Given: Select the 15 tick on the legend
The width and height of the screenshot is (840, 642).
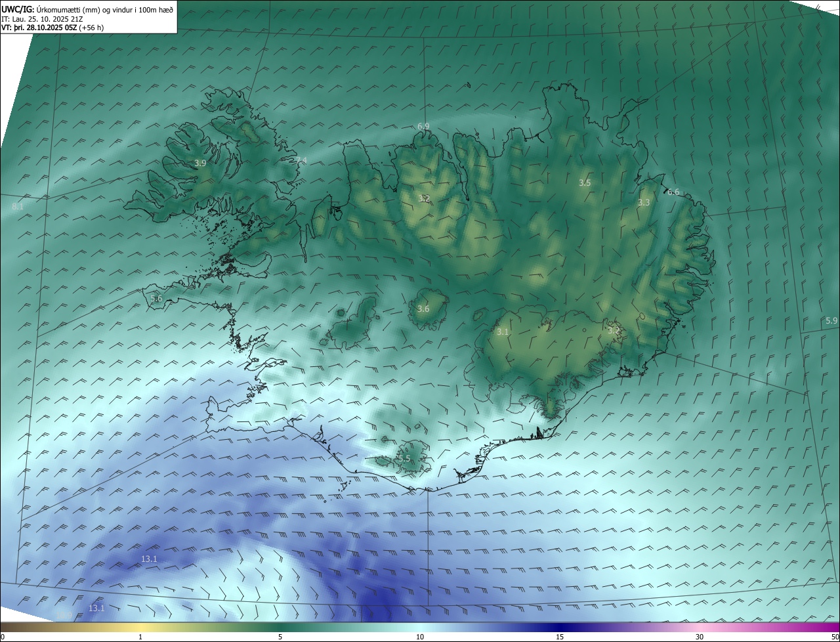Looking at the screenshot, I should pyautogui.click(x=559, y=637).
